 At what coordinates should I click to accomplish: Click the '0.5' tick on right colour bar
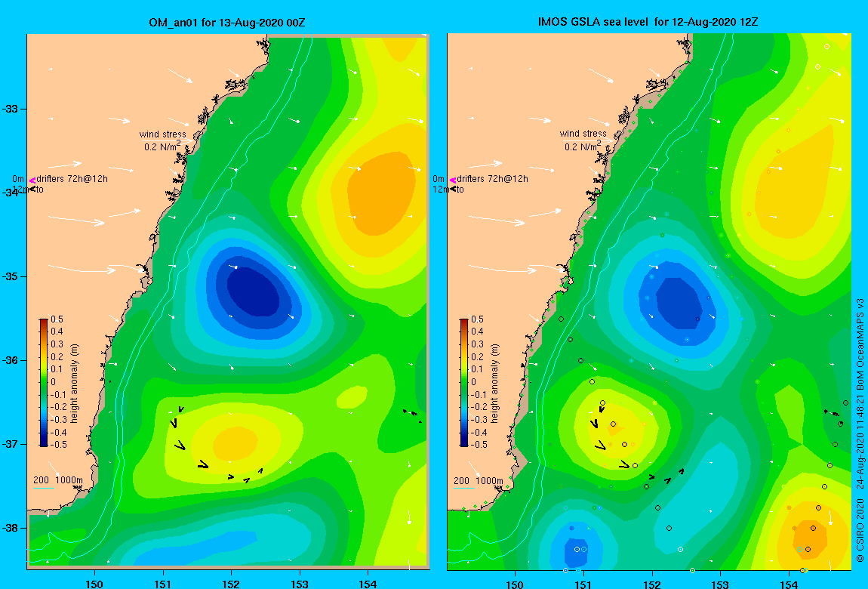(477, 319)
